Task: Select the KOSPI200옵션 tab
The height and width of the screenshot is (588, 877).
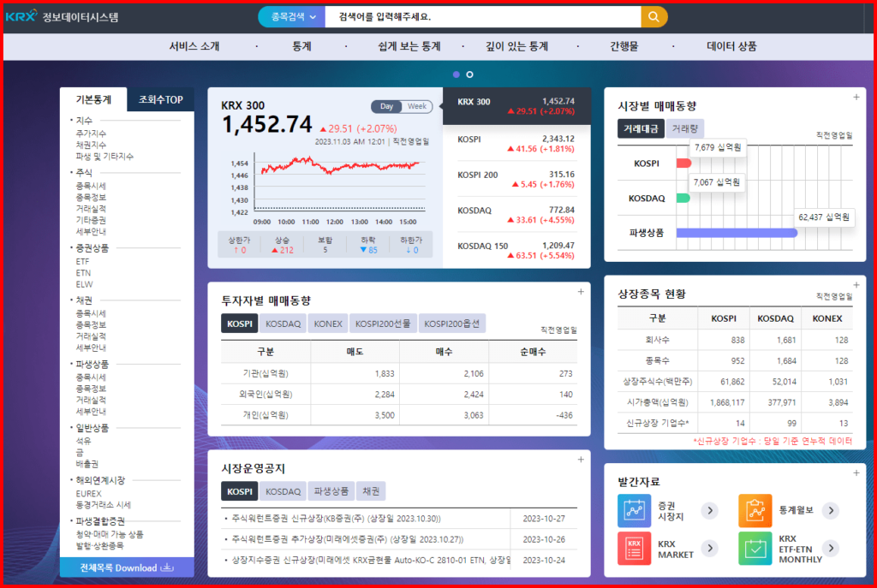Action: (x=452, y=324)
